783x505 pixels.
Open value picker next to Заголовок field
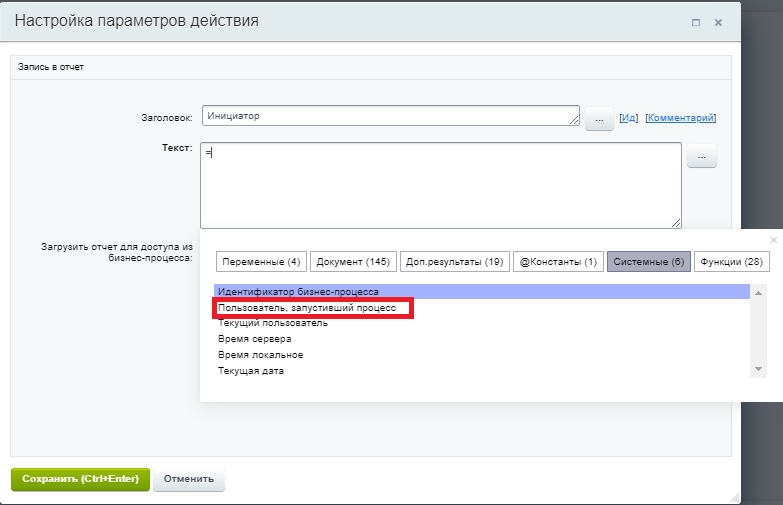(x=599, y=119)
